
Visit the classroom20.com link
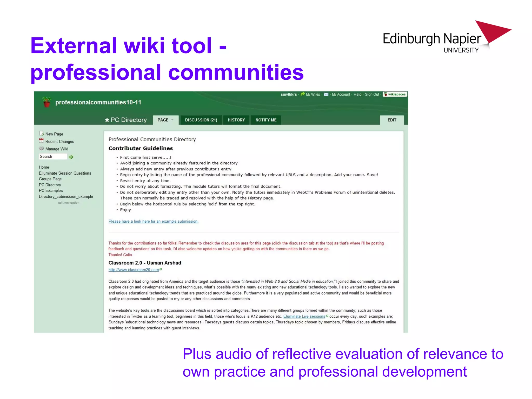(x=134, y=270)
